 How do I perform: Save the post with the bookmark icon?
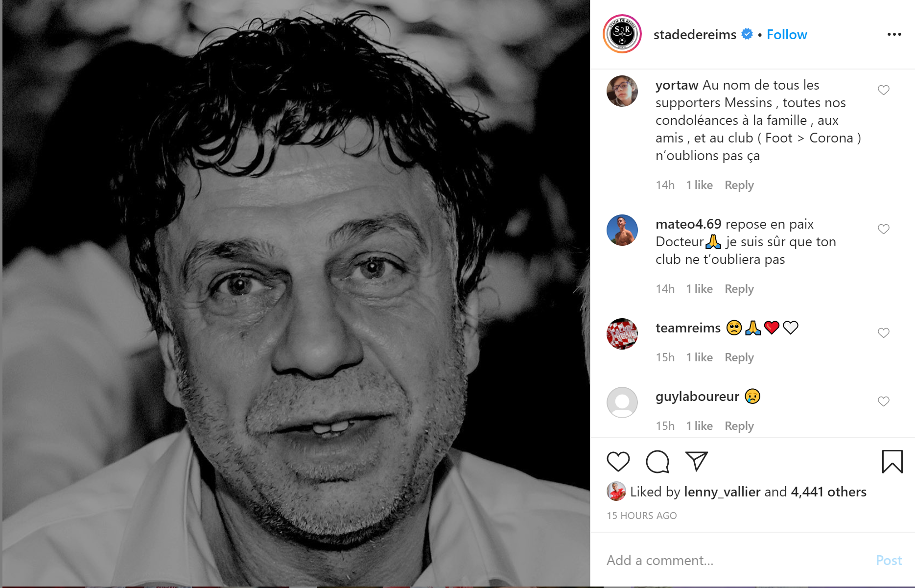[x=892, y=462]
